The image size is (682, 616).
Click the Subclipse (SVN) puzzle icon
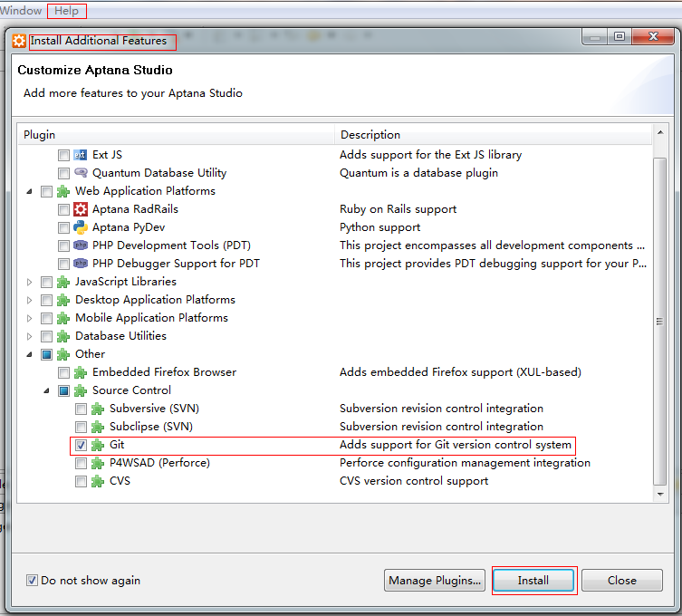[98, 427]
